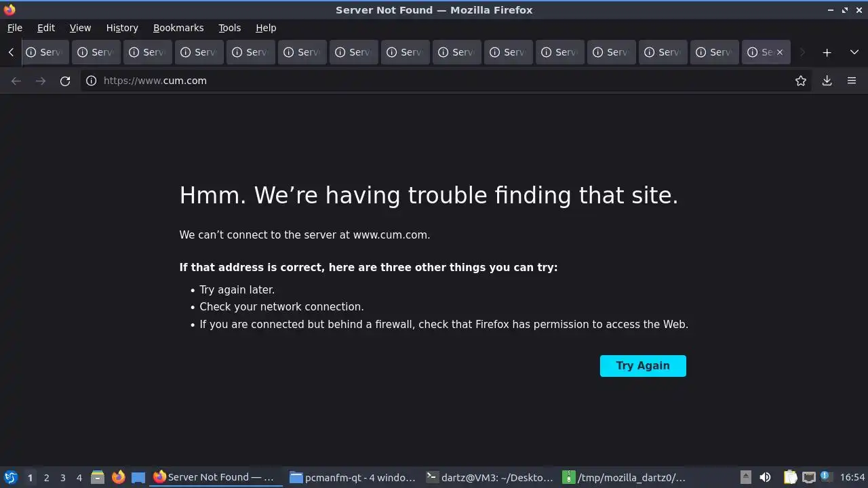Click the Try Again button
This screenshot has width=868, height=488.
pos(643,366)
